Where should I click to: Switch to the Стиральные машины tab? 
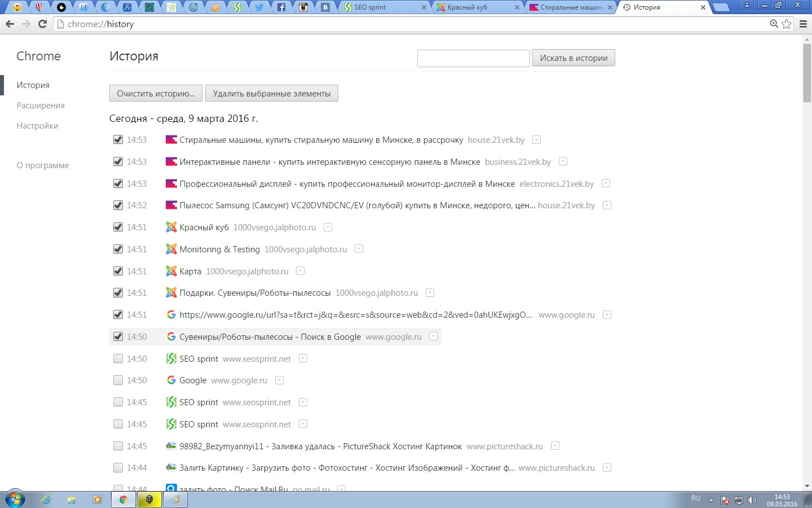point(570,7)
